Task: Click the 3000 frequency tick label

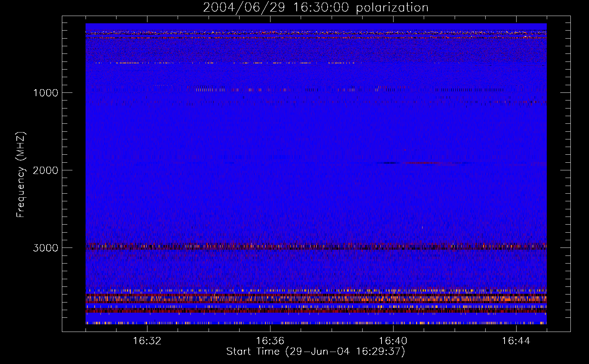Action: coord(46,248)
